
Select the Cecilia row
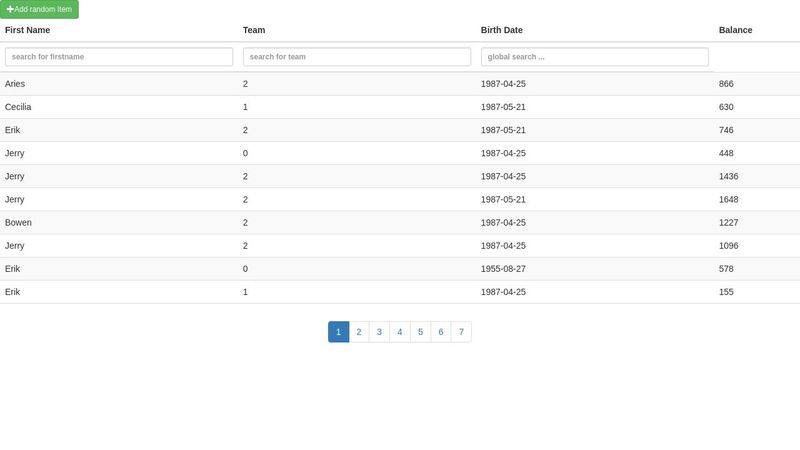(x=400, y=107)
